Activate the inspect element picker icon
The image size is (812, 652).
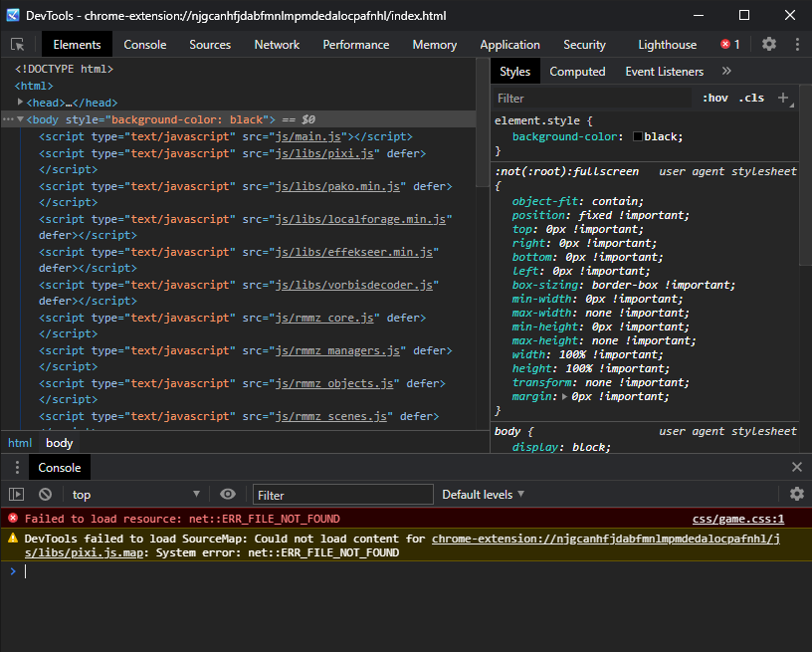pyautogui.click(x=18, y=45)
